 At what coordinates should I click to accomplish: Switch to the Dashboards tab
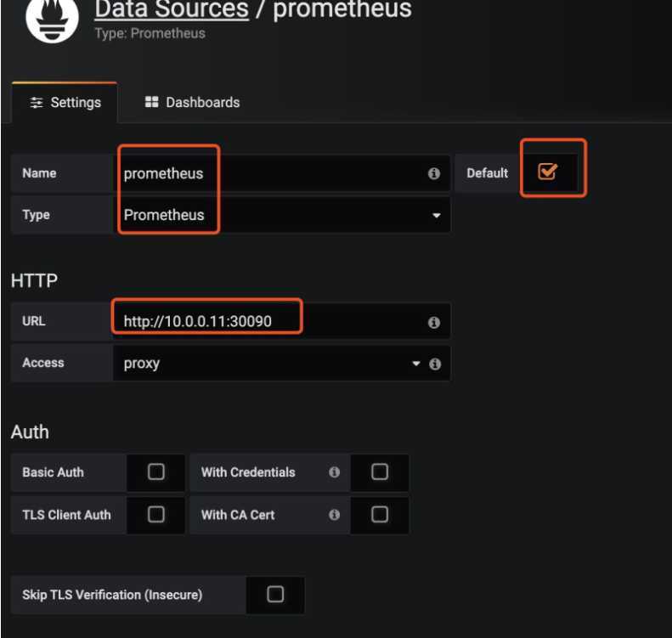click(x=193, y=103)
